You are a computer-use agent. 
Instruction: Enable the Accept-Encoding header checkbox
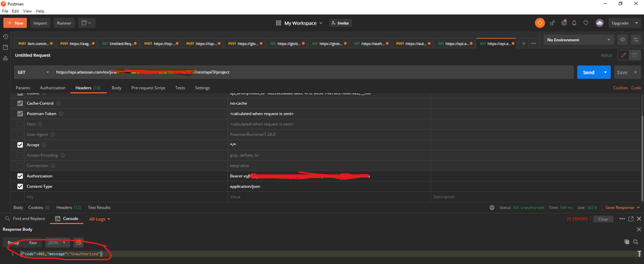20,155
